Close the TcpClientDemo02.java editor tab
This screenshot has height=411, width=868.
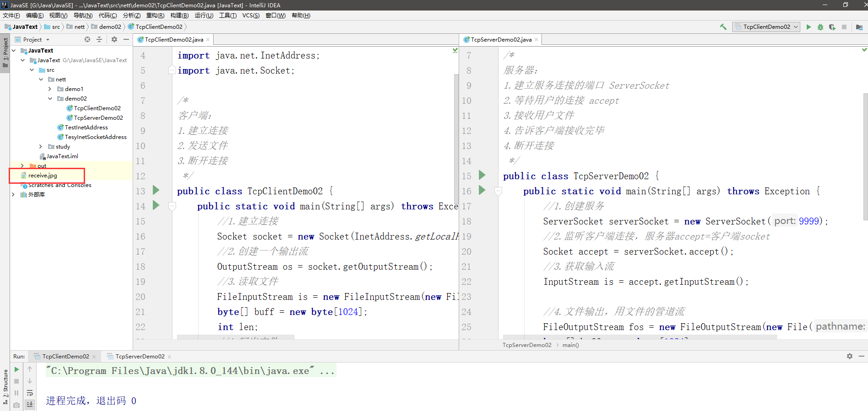click(x=208, y=40)
